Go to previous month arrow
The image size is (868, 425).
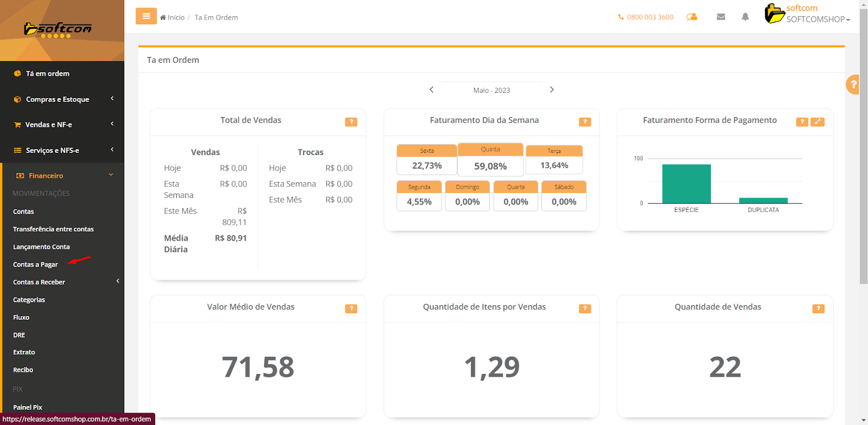coord(432,90)
